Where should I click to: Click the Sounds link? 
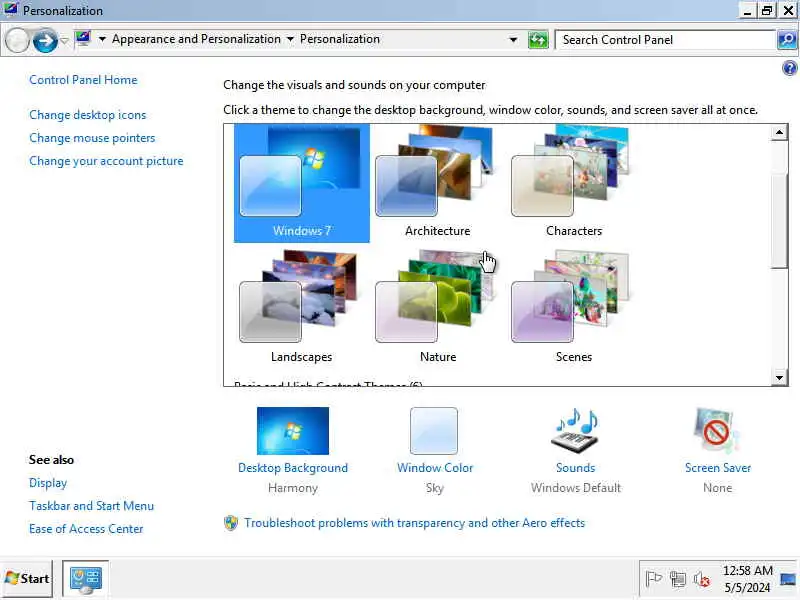(x=576, y=468)
